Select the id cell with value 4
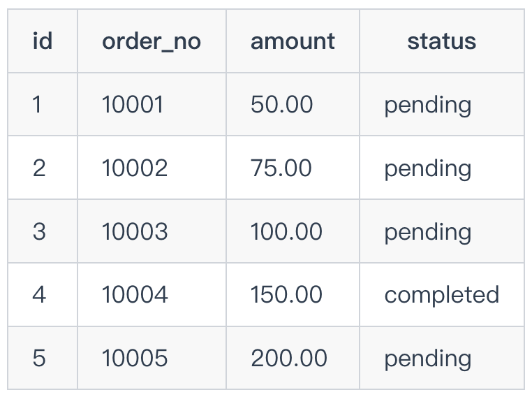This screenshot has height=397, width=532. (43, 294)
